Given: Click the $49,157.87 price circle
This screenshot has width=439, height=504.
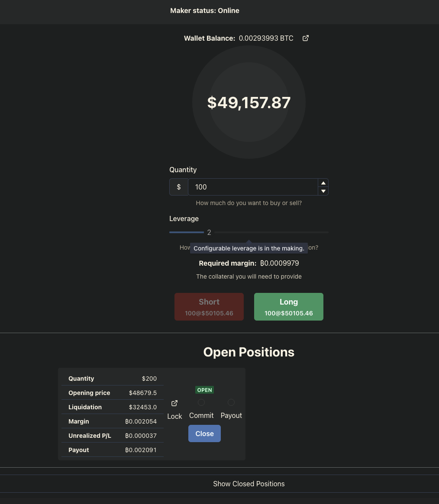Looking at the screenshot, I should click(249, 103).
